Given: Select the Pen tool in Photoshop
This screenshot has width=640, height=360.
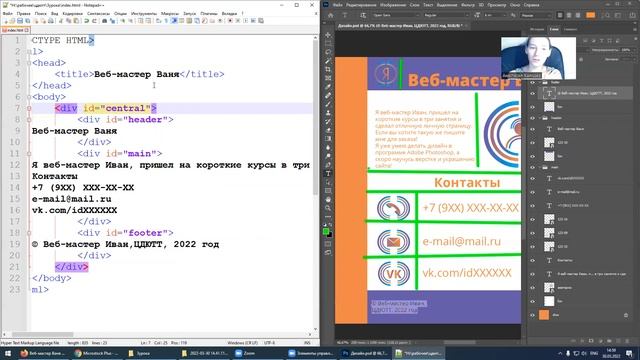Looking at the screenshot, I should click(x=328, y=165).
